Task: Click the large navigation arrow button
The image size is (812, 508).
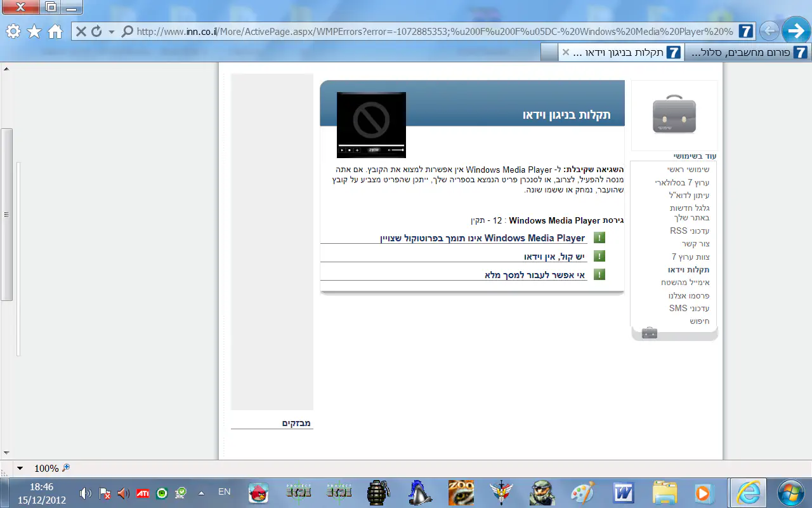Action: pos(796,30)
